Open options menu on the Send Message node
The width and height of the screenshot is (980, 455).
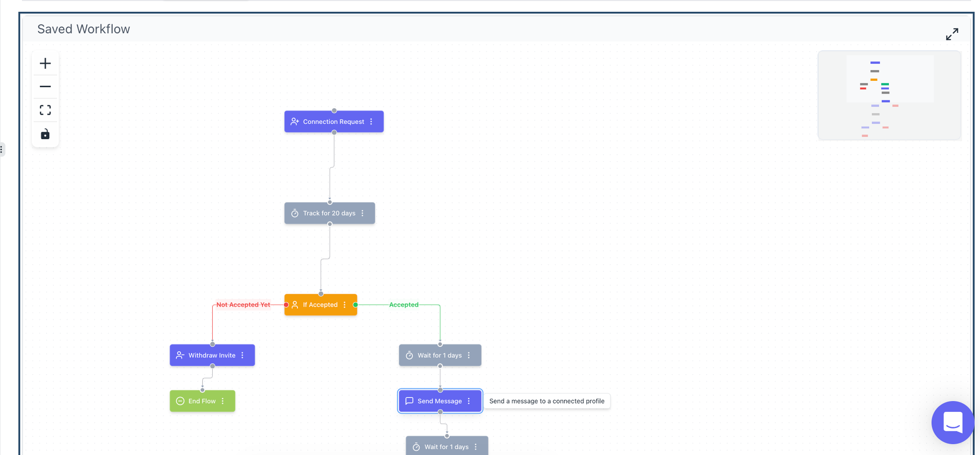(x=469, y=401)
